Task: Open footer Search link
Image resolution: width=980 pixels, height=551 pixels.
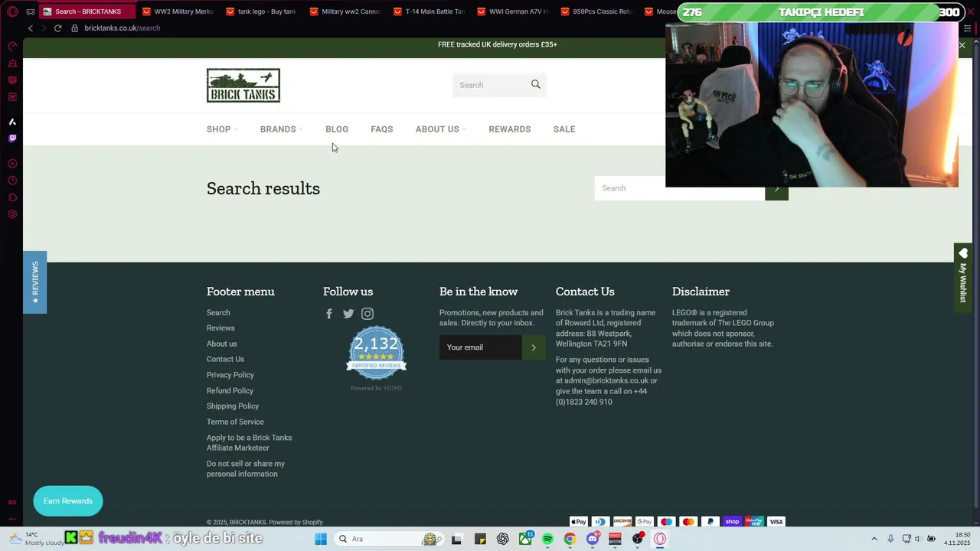Action: (x=218, y=313)
